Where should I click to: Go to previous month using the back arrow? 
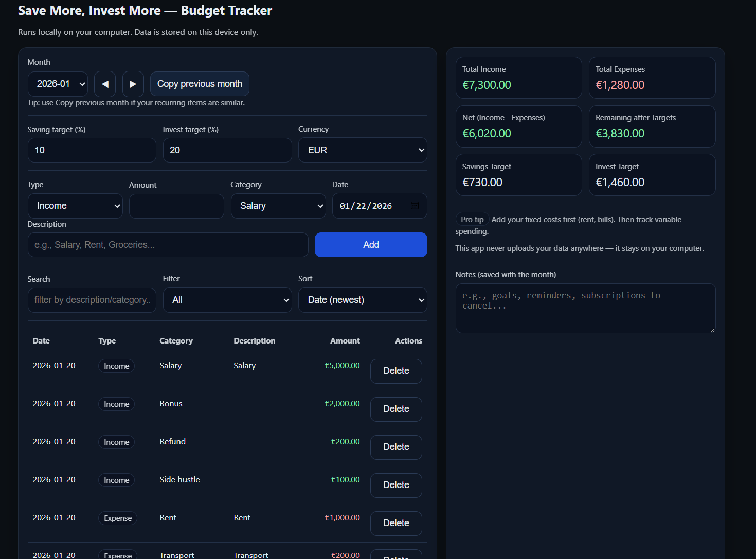[x=105, y=84]
